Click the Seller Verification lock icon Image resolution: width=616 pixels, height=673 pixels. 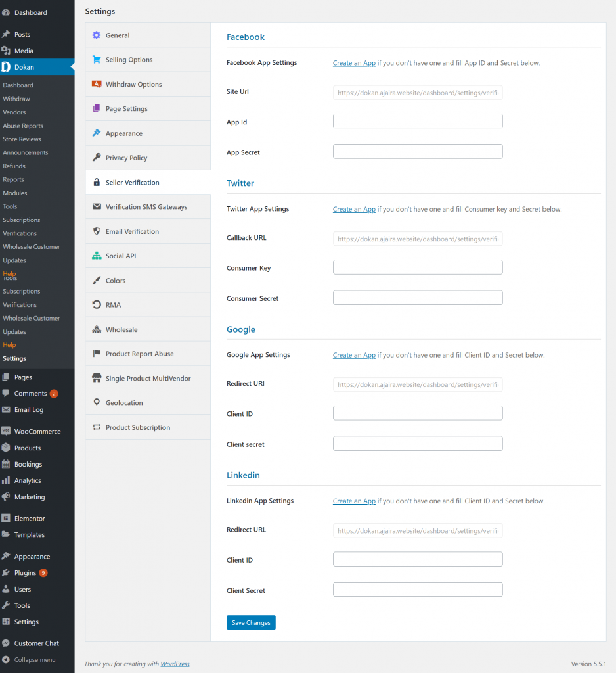[97, 182]
